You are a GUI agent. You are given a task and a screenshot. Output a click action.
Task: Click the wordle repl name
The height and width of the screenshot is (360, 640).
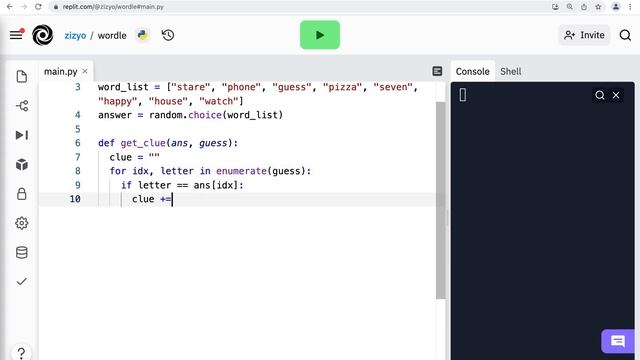(112, 36)
